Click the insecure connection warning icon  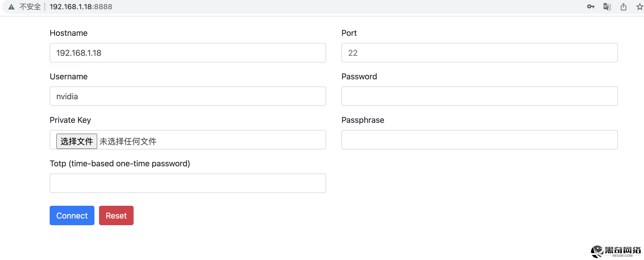[x=11, y=7]
